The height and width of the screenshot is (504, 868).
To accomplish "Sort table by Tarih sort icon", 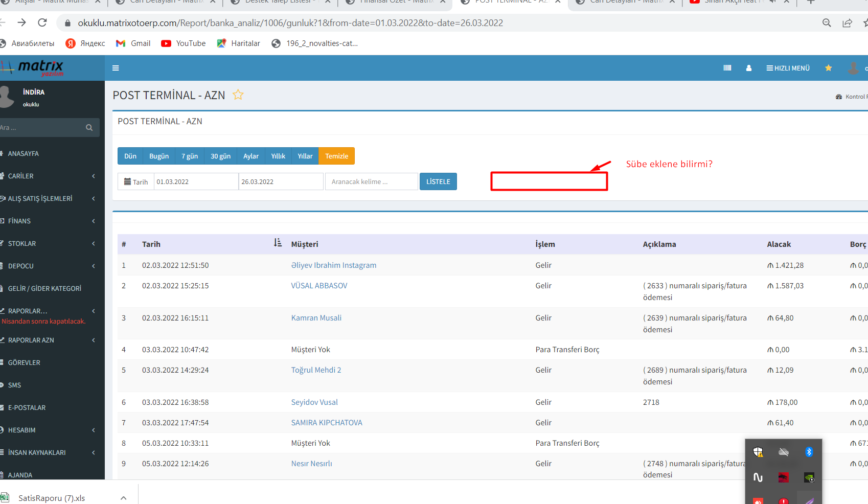I will click(278, 243).
